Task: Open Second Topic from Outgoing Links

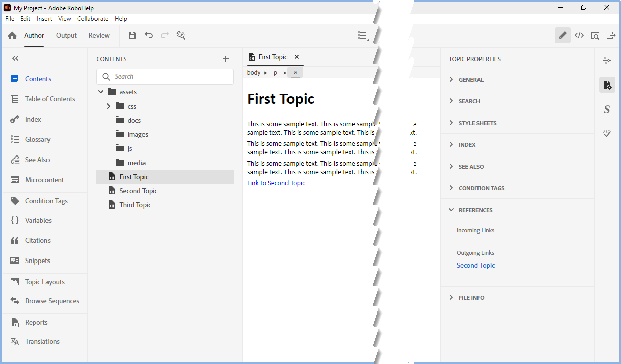Action: [x=475, y=265]
